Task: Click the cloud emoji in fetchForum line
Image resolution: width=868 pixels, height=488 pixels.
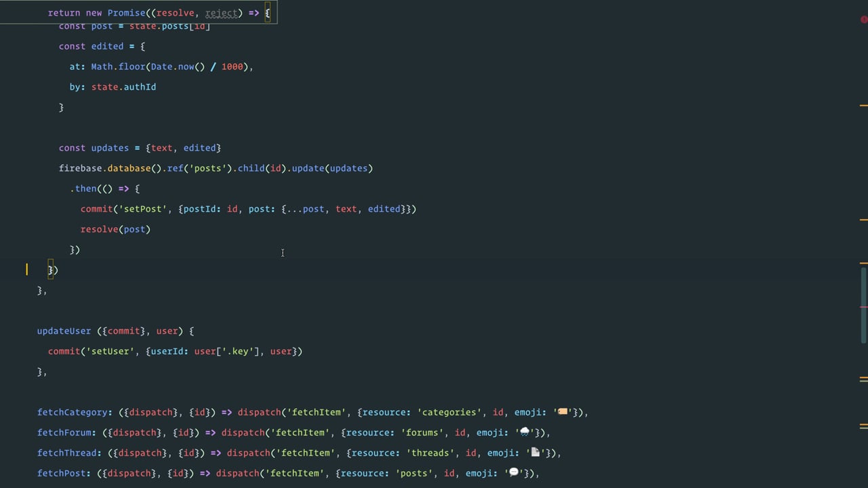Action: [x=525, y=432]
